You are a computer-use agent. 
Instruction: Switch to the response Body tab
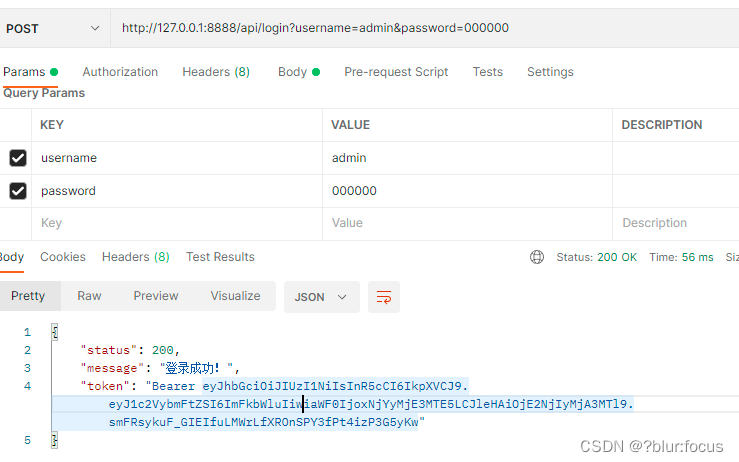pos(11,257)
